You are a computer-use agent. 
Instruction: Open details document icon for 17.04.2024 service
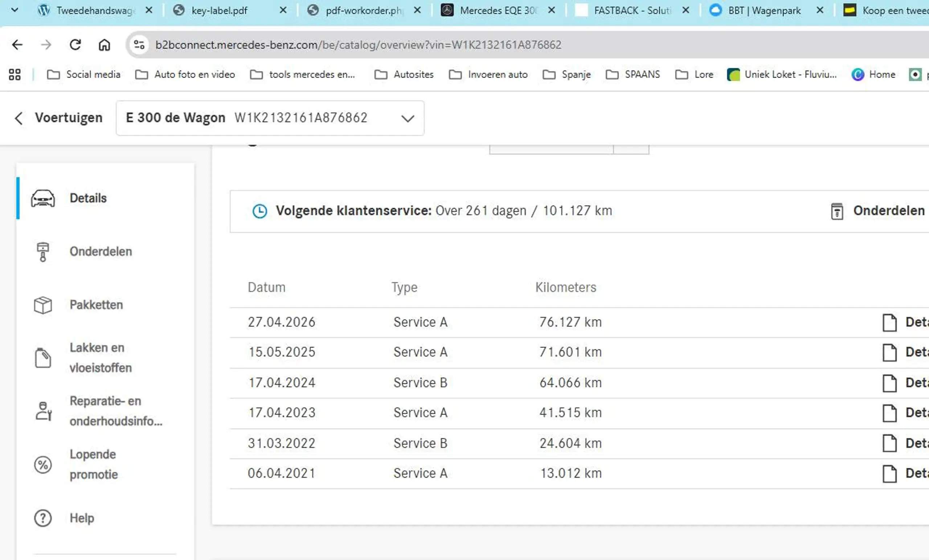point(890,383)
